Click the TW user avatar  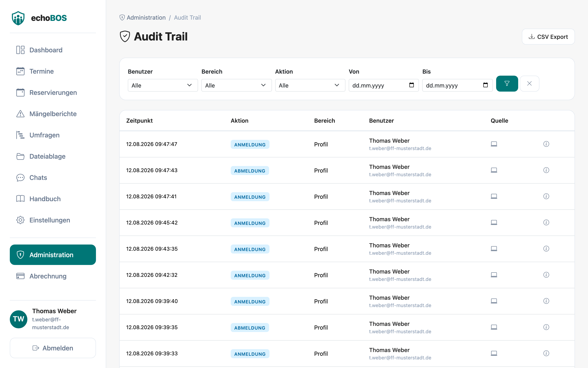[18, 319]
